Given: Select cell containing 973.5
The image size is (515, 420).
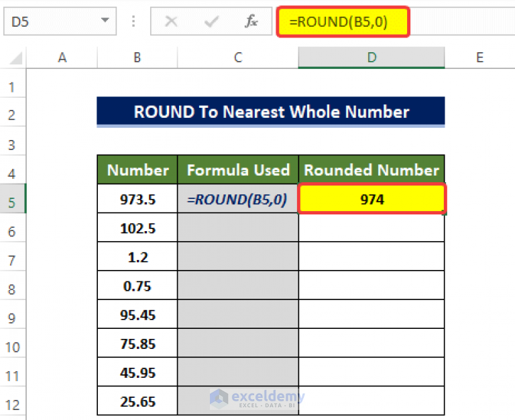Looking at the screenshot, I should [137, 199].
